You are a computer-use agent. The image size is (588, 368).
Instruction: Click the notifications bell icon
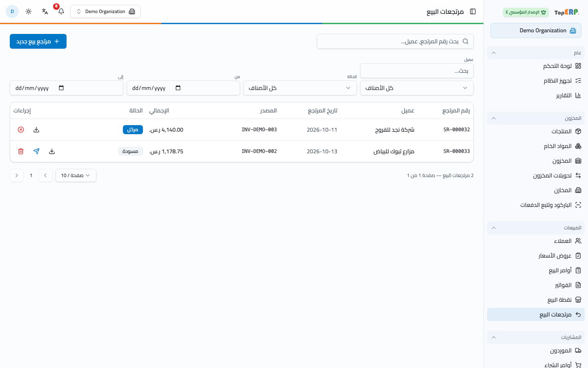61,11
